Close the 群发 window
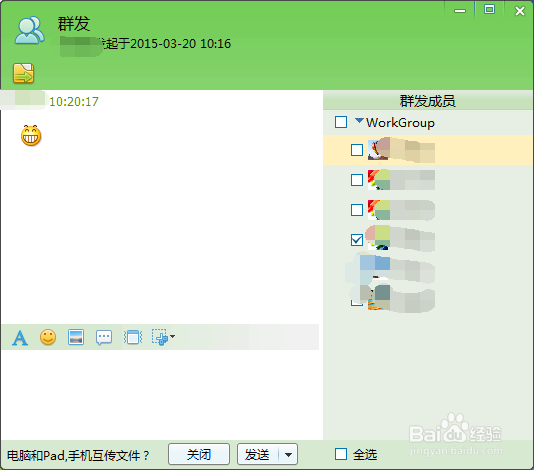Screen dimensions: 534x470 [520, 11]
